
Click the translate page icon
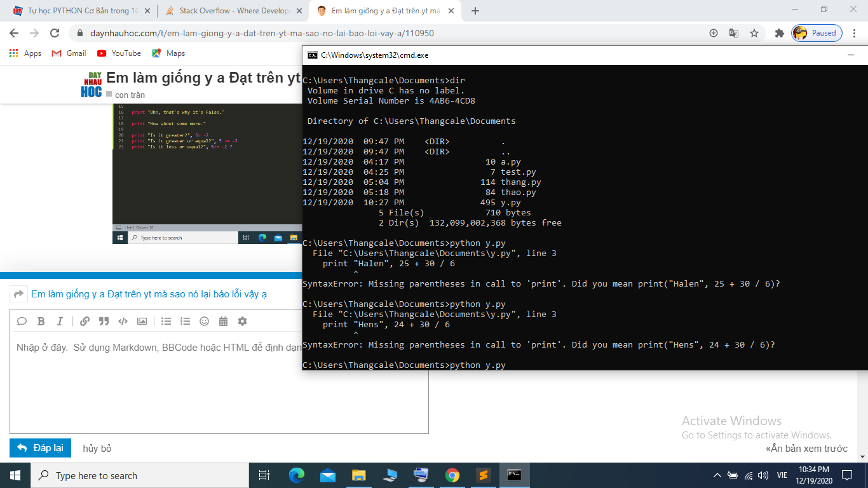click(734, 33)
